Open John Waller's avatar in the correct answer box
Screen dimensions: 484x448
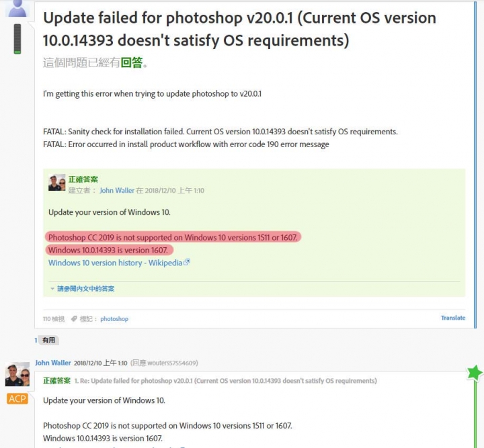point(56,183)
